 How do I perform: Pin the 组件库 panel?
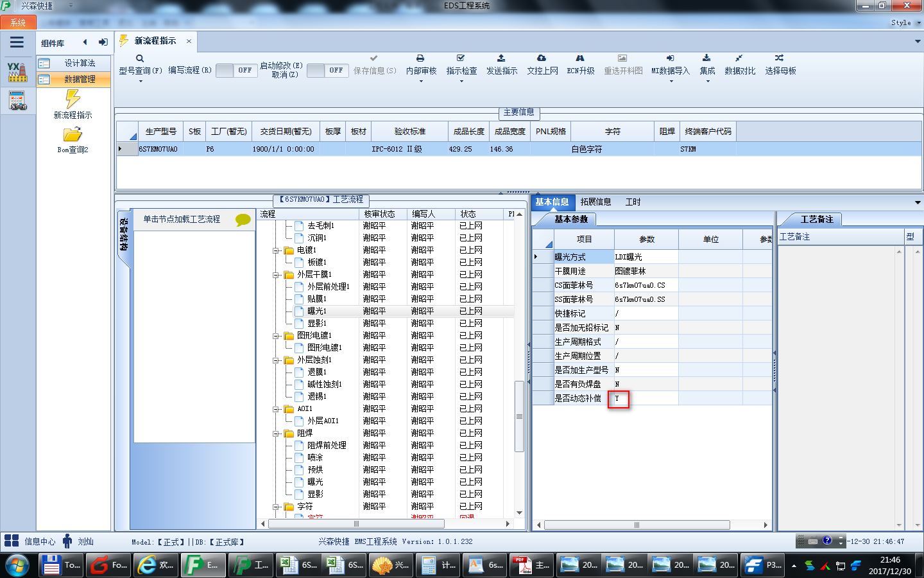click(x=103, y=42)
